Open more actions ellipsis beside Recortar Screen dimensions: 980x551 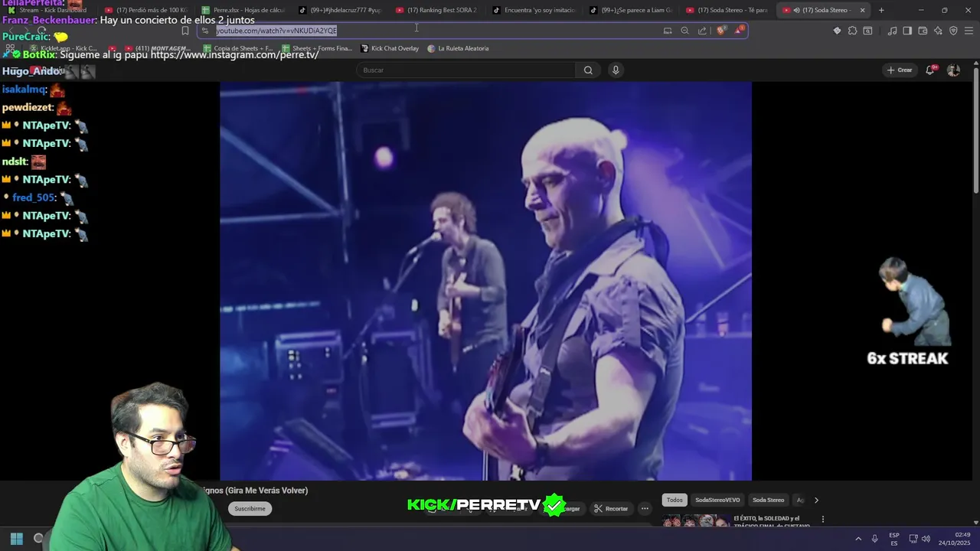pyautogui.click(x=645, y=508)
